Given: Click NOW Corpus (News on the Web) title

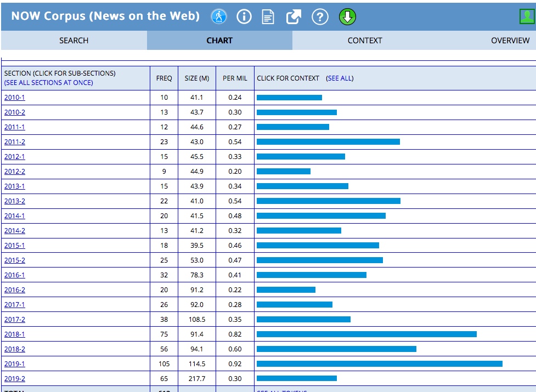Looking at the screenshot, I should coord(105,16).
